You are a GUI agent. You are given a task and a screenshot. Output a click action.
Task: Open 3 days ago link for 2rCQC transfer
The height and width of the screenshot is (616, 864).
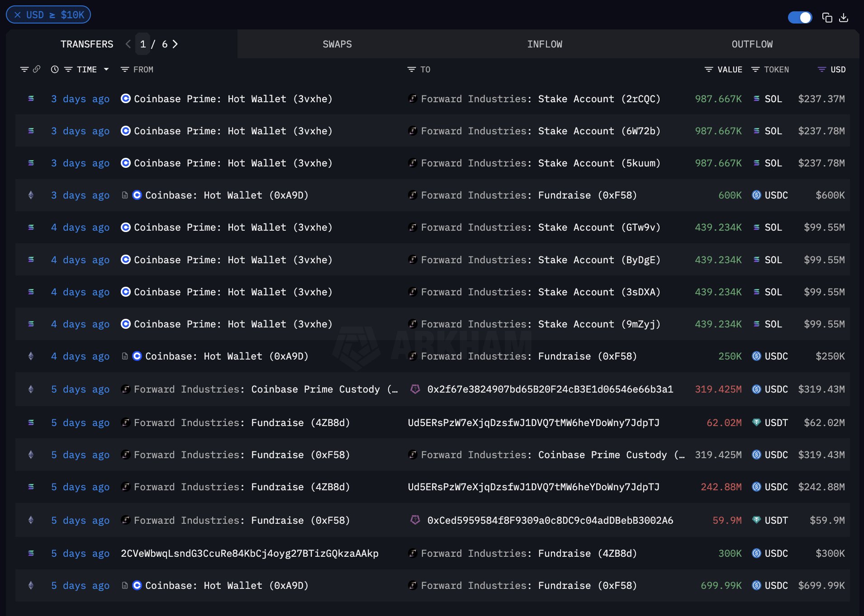(x=80, y=99)
